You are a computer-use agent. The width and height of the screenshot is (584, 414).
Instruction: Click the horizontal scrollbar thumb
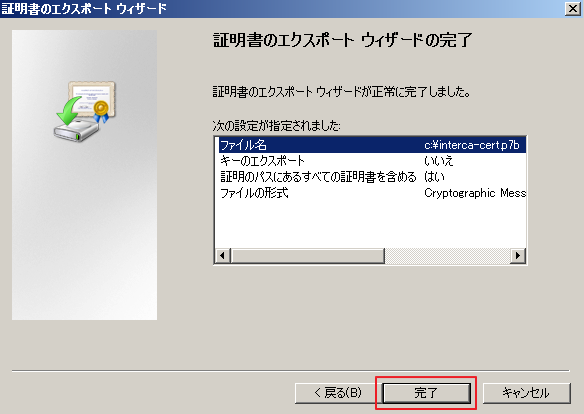tap(308, 256)
